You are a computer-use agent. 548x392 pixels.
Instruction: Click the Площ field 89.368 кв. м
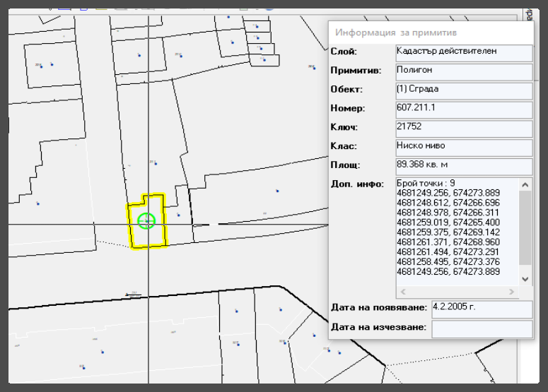coord(463,166)
